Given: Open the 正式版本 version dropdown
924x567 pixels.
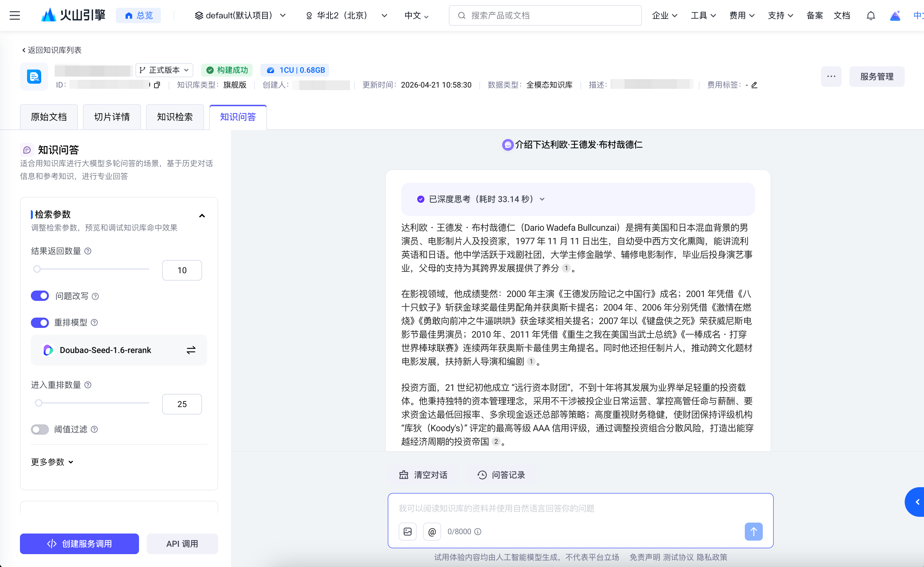Looking at the screenshot, I should point(164,70).
